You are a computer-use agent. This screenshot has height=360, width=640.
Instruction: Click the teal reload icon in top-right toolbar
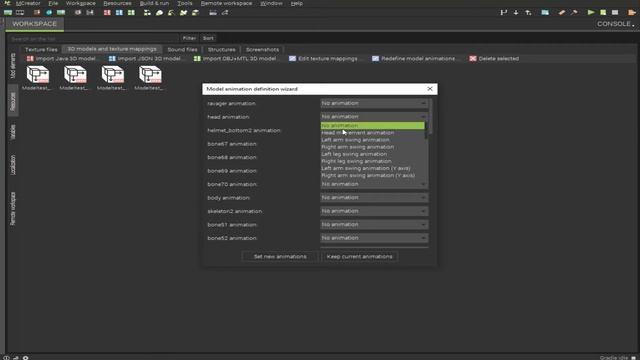coord(545,13)
